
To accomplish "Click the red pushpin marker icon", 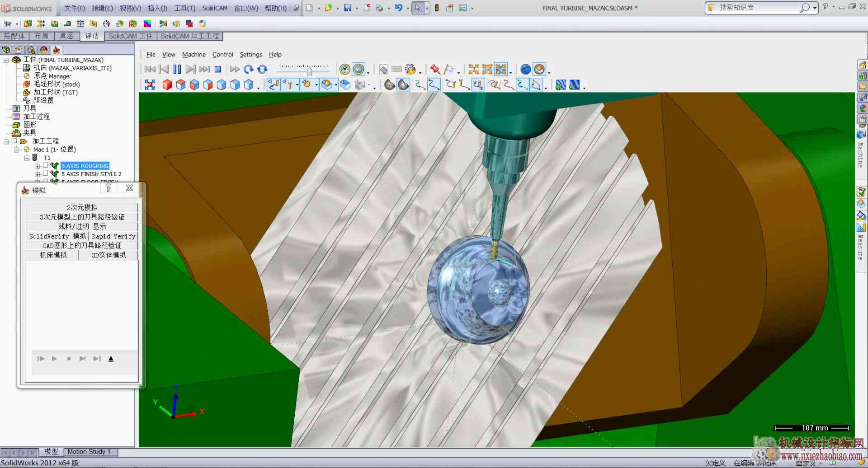I will tap(435, 69).
